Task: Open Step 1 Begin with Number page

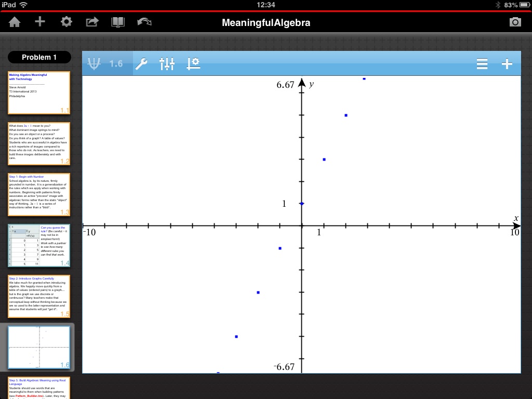Action: (39, 194)
